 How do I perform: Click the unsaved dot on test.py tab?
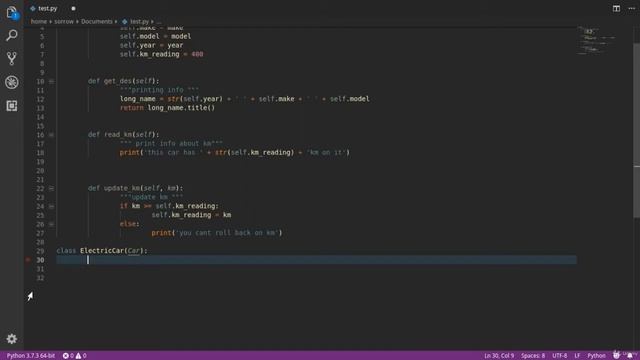pos(73,9)
